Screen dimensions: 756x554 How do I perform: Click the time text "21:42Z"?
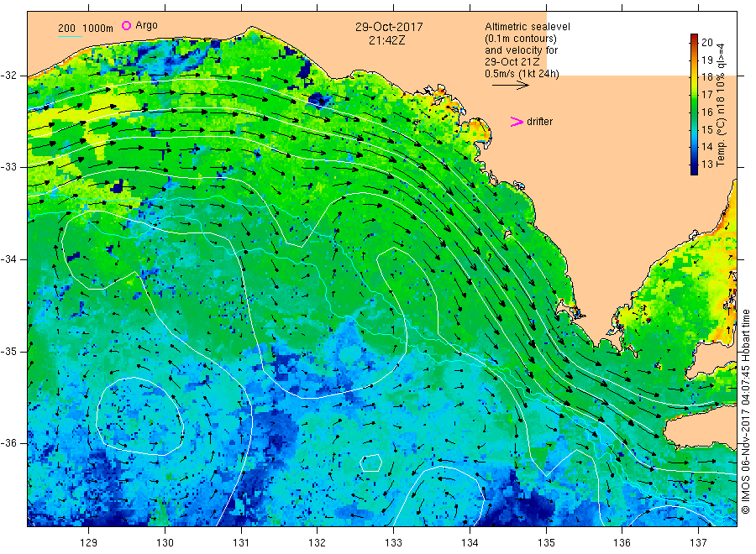click(x=387, y=40)
